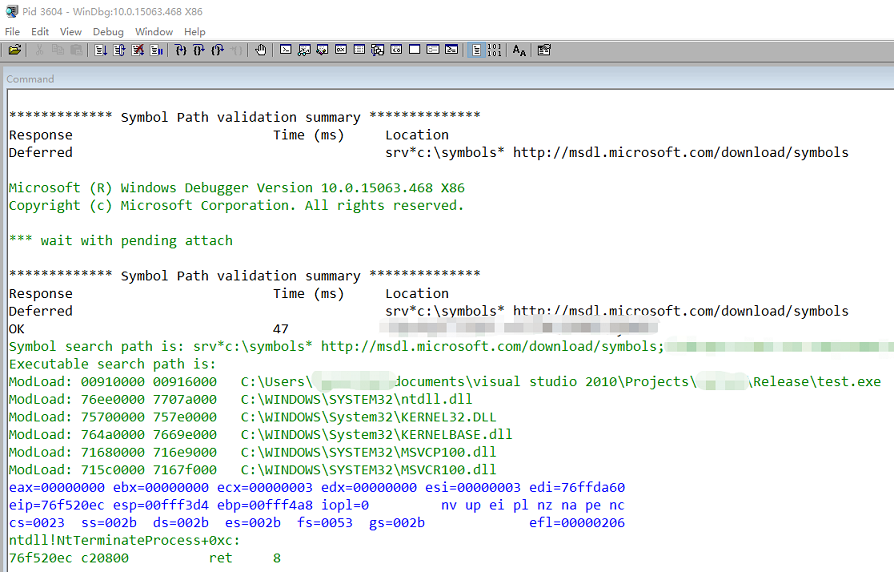Screen dimensions: 894x572
Task: Show the Watch window via toolbar icon
Action: pyautogui.click(x=304, y=50)
